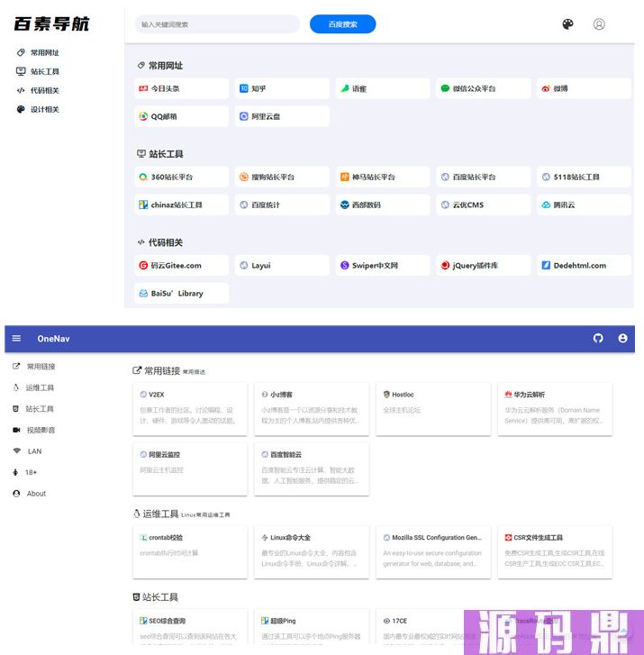
Task: Open the GitHub icon in OneNav header
Action: point(598,339)
